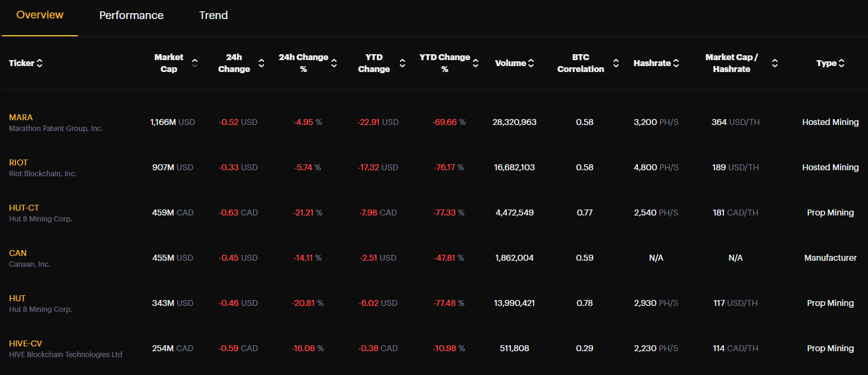Viewport: 868px width, 375px height.
Task: Click RIOT volume 16,682,103
Action: tap(515, 167)
